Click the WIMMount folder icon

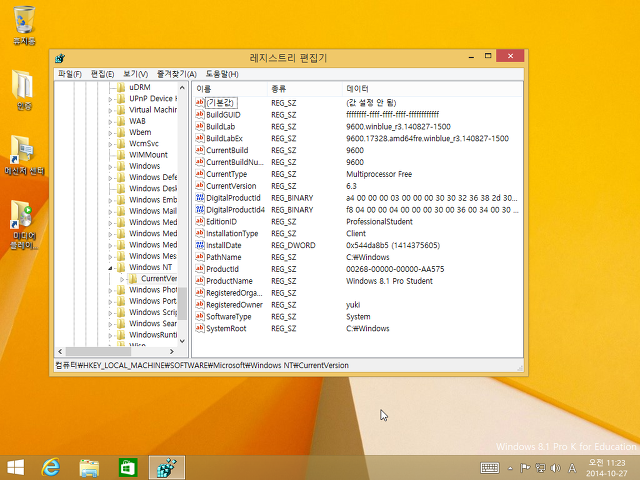(121, 155)
